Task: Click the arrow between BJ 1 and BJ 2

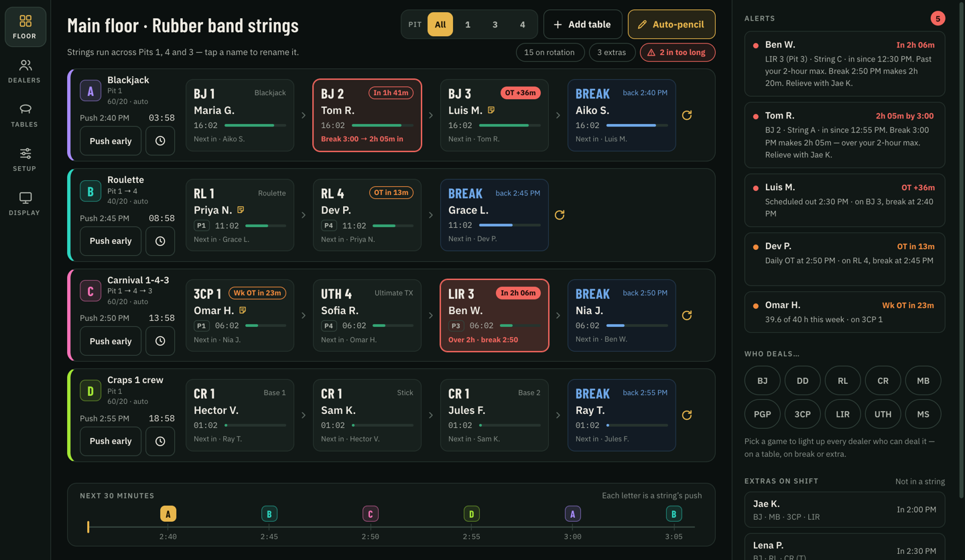Action: coord(304,115)
